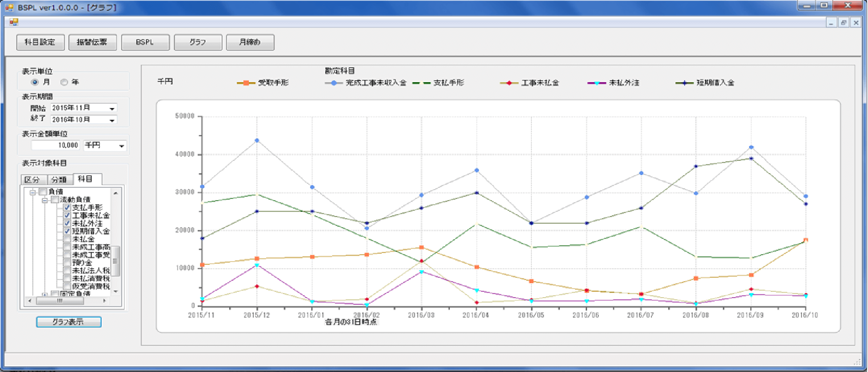Screen dimensions: 868x372
Task: Open the 終了 end period dropdown
Action: pos(112,120)
